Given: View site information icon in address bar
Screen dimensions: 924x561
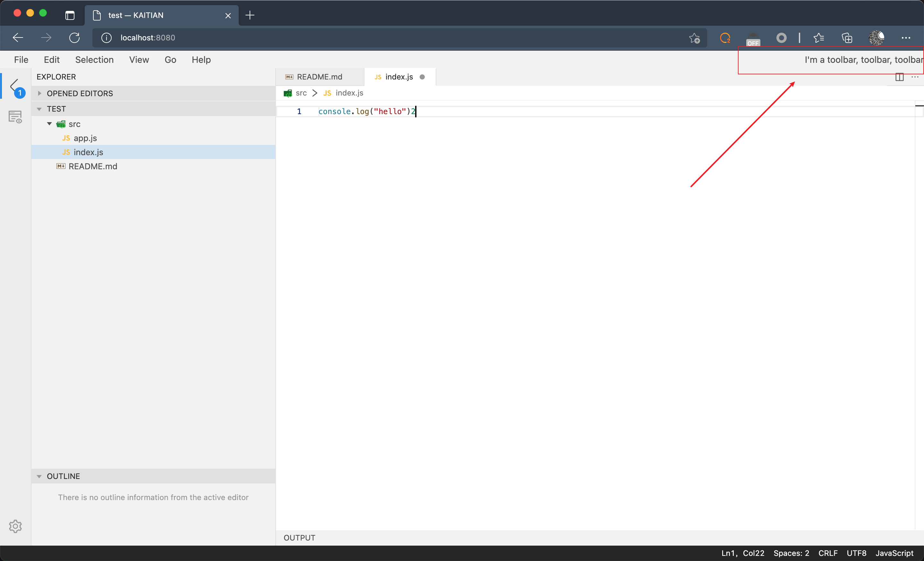Looking at the screenshot, I should (107, 38).
